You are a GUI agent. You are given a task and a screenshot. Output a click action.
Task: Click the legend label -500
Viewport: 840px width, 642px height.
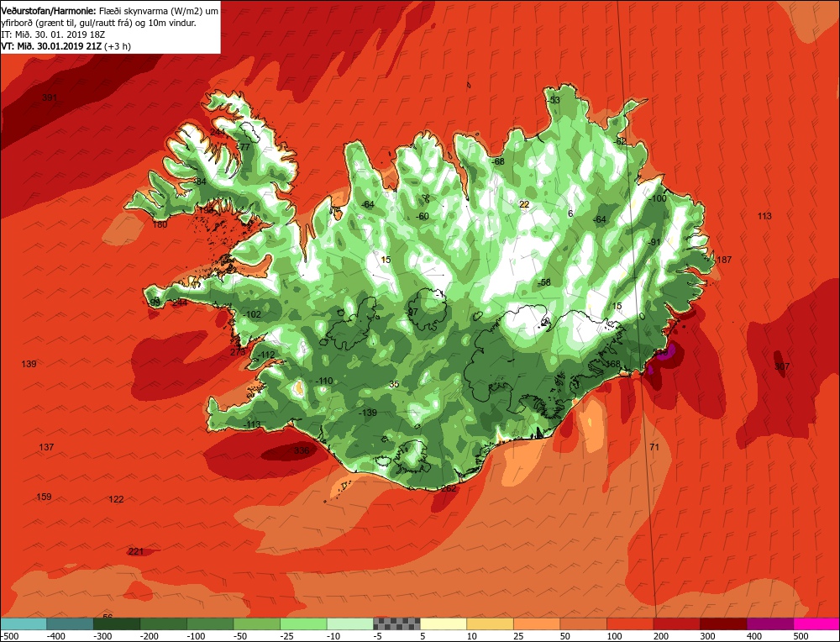pos(11,636)
